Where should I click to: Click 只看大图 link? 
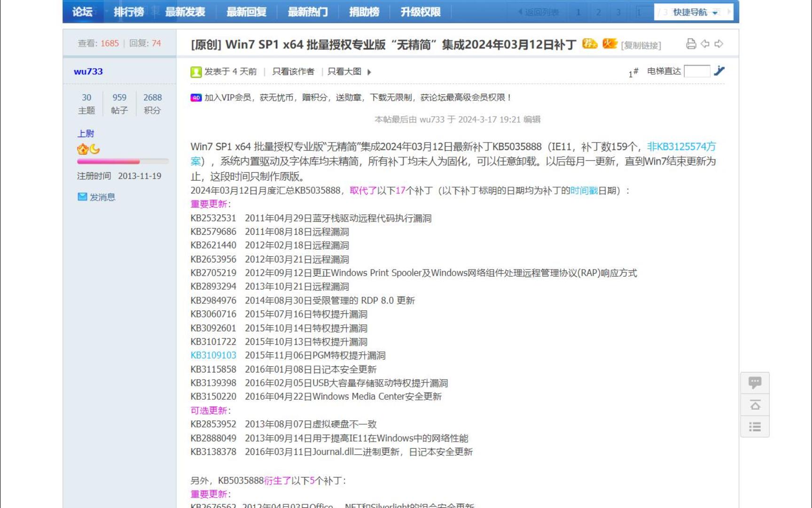pyautogui.click(x=344, y=71)
